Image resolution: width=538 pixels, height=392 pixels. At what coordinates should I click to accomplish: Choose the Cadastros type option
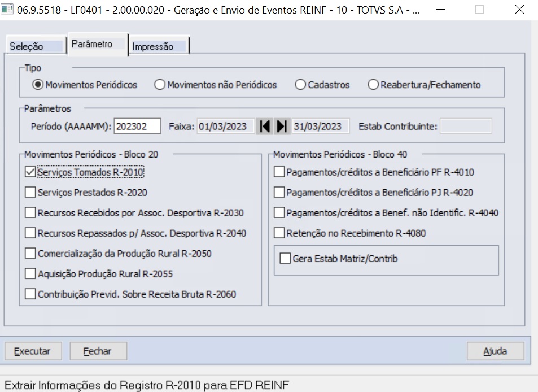[x=300, y=85]
